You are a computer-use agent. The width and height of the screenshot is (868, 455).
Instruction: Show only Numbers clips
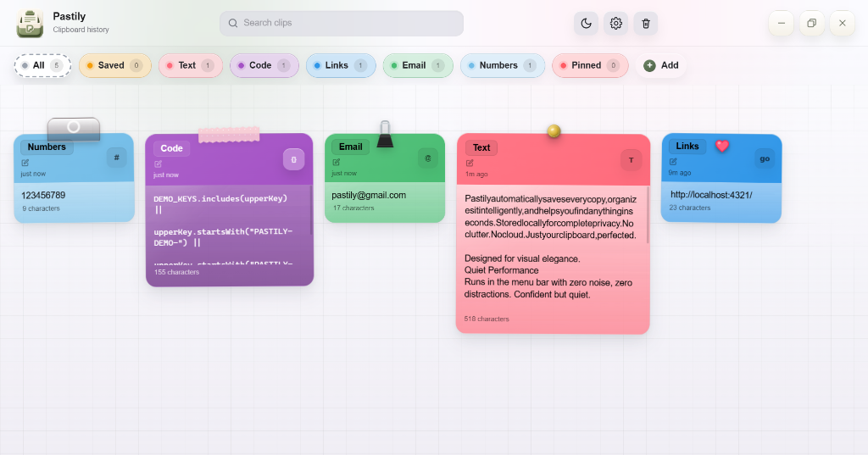(502, 65)
